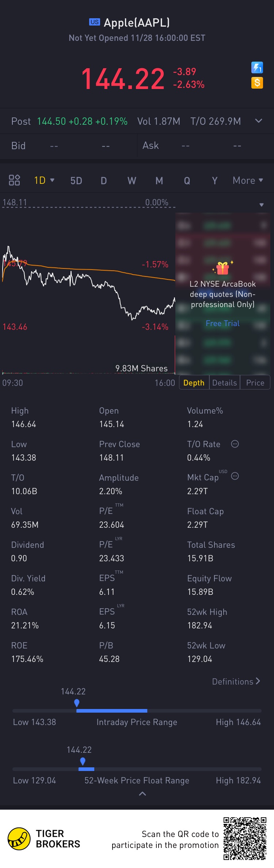274x868 pixels.
Task: Open the More timeframes dropdown
Action: pyautogui.click(x=248, y=180)
